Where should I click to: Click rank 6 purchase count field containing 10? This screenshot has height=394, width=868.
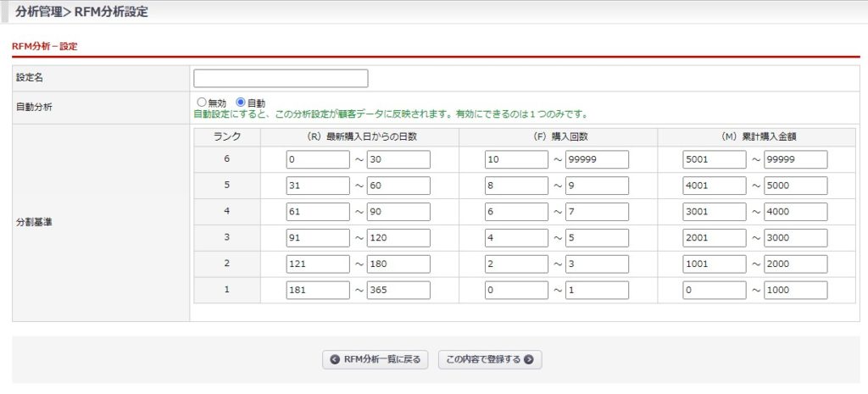click(516, 159)
